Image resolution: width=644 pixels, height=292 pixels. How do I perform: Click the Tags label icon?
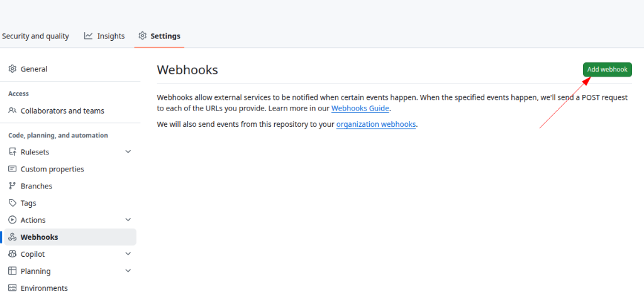13,203
